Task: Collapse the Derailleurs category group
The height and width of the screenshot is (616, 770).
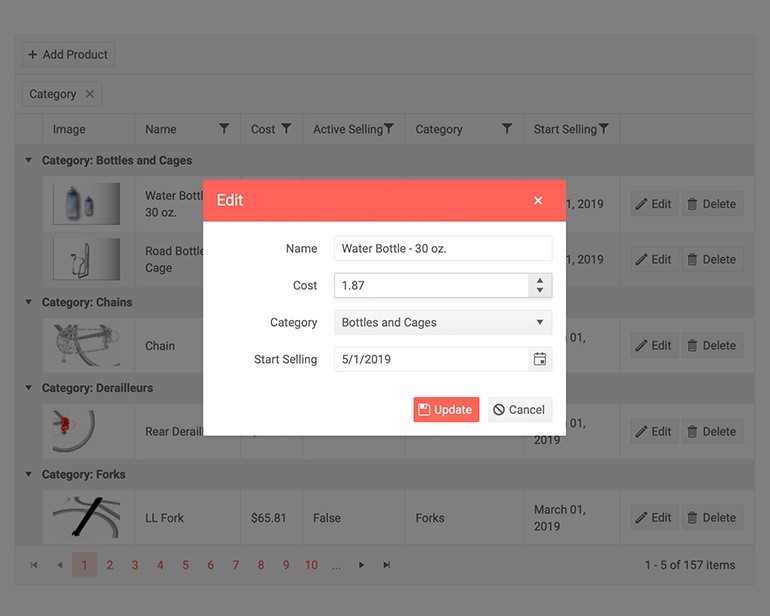Action: click(x=28, y=388)
